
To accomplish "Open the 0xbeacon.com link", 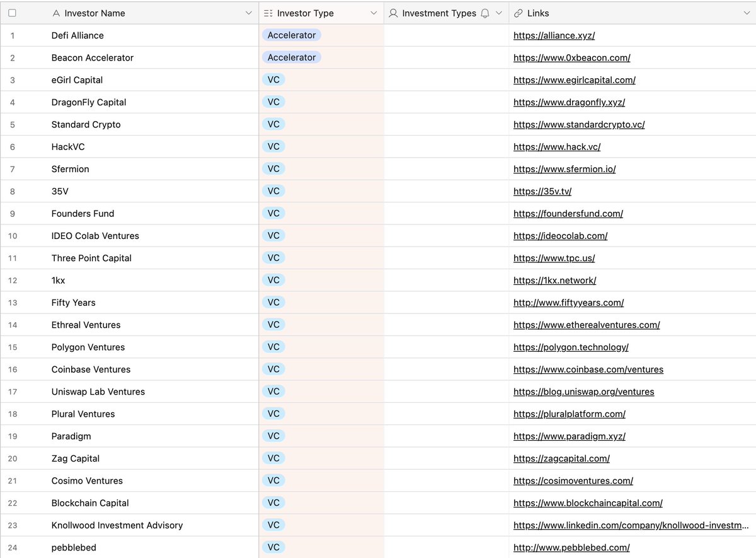I will 572,57.
